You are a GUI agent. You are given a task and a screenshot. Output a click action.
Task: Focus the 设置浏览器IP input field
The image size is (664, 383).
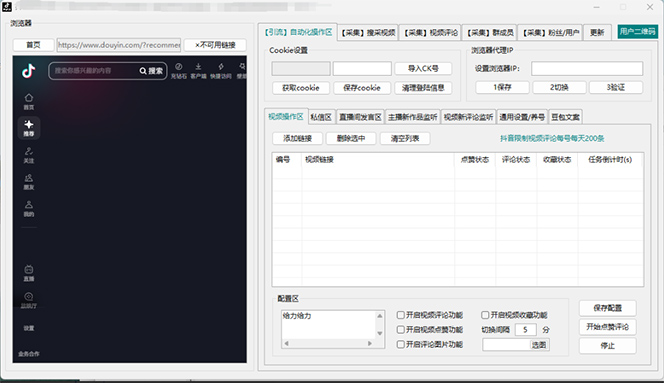(x=587, y=69)
